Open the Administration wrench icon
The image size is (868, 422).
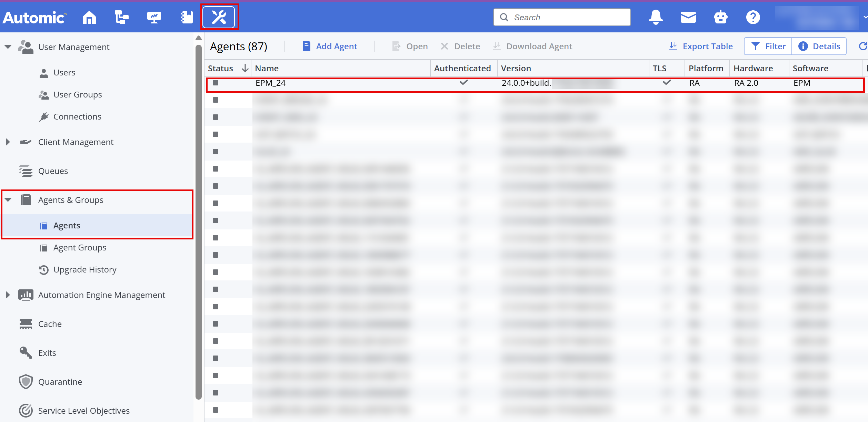pos(219,17)
